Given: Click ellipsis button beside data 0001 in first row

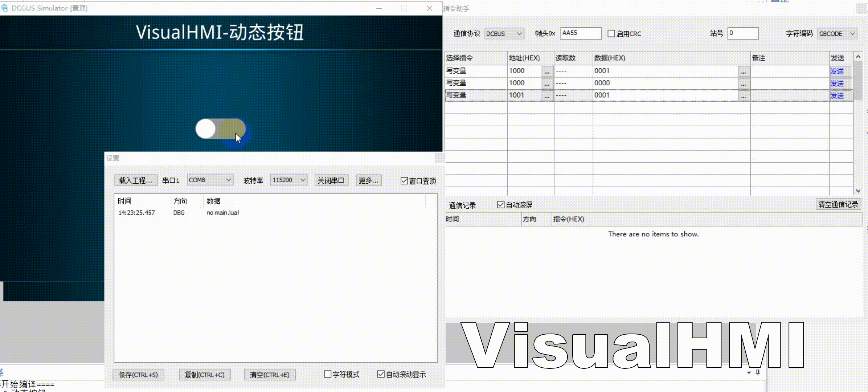Looking at the screenshot, I should click(744, 72).
